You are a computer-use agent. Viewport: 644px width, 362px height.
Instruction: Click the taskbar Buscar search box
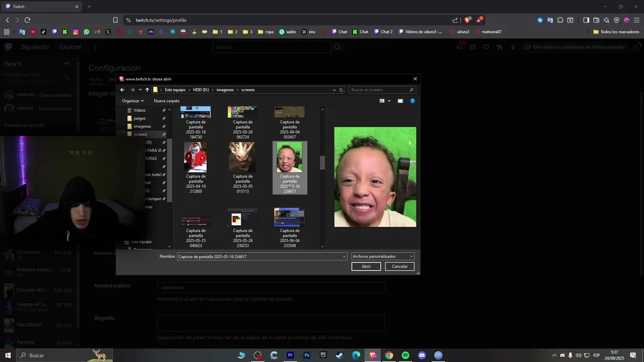pyautogui.click(x=64, y=355)
